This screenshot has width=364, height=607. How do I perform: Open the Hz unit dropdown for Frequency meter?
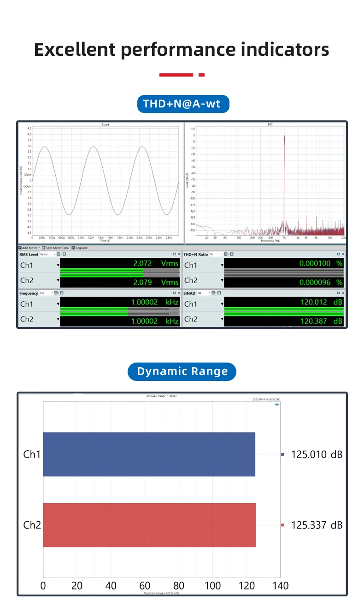click(x=47, y=293)
